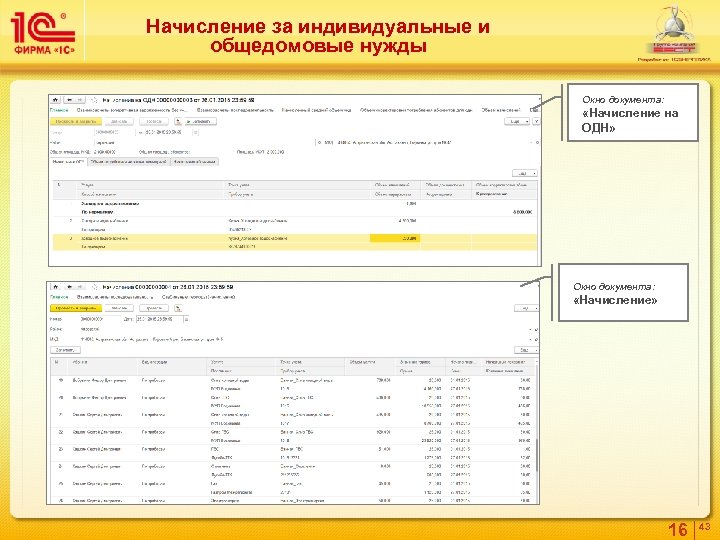
Task: Open the second navigation link after Главное in the lower window
Action: [115, 297]
